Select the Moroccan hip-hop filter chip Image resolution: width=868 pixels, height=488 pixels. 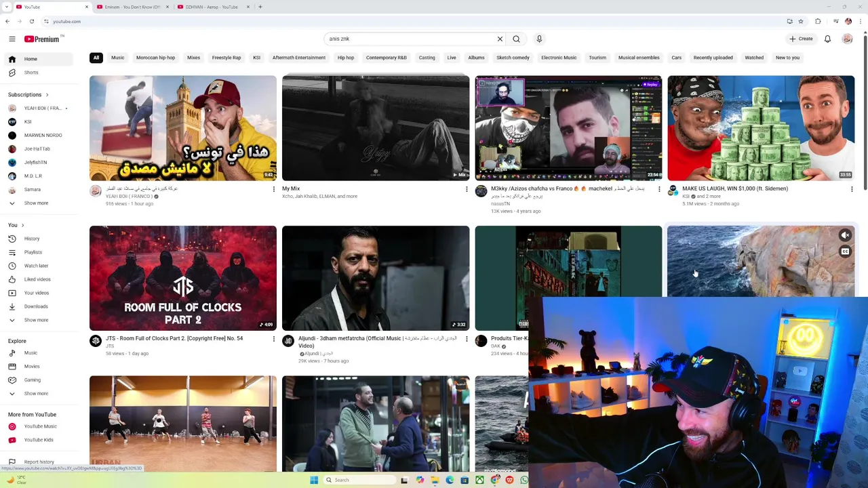155,58
